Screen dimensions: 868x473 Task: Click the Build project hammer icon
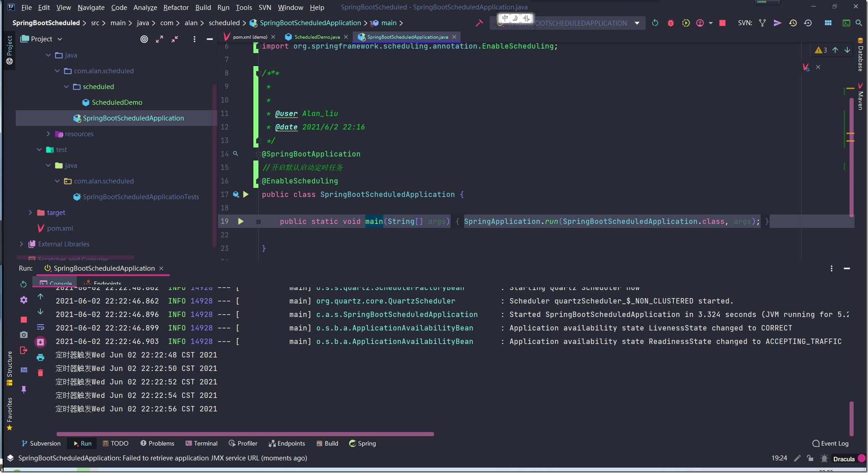coord(479,23)
